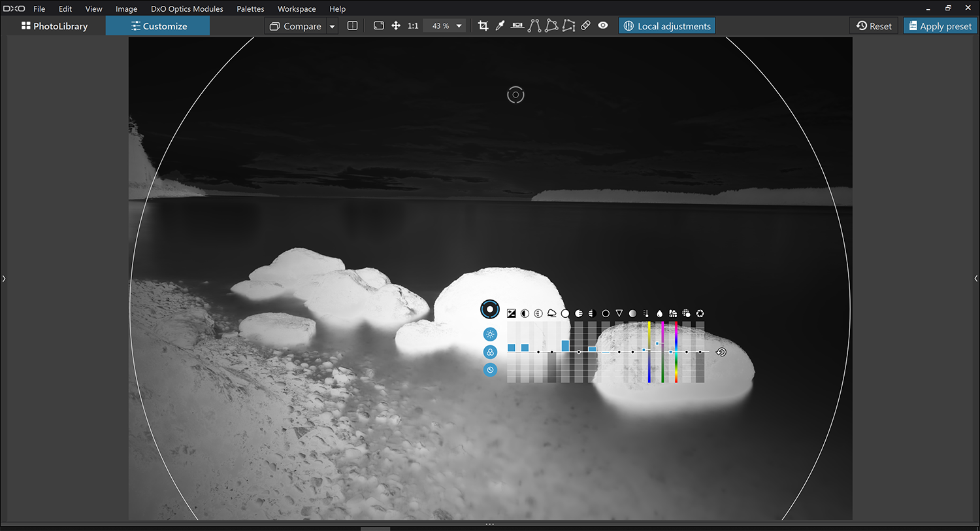Toggle Local adjustments mode off
This screenshot has width=980, height=531.
coord(667,26)
